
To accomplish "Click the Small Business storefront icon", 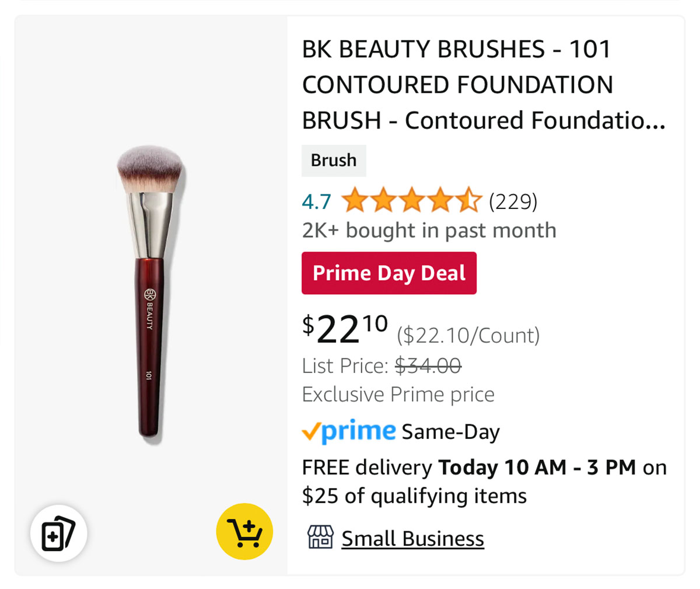I will pos(320,538).
